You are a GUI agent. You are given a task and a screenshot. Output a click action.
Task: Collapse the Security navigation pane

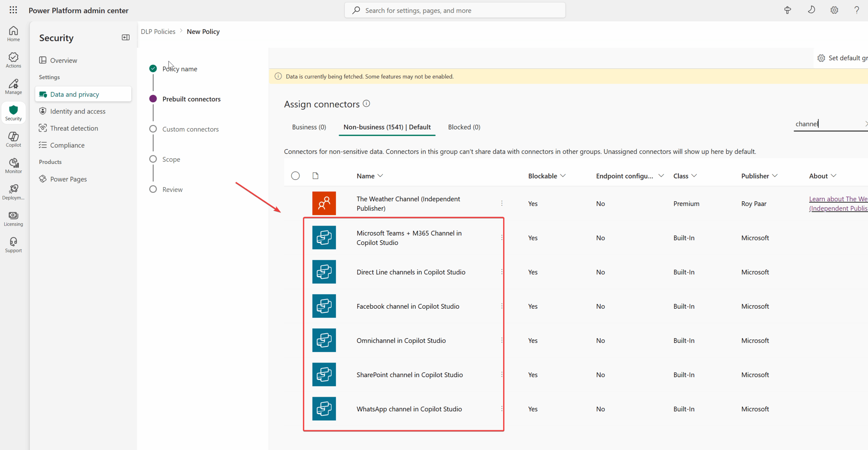[125, 38]
